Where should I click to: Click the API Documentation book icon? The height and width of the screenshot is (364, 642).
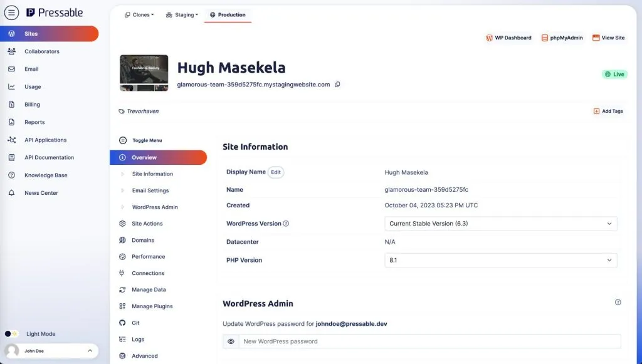(x=11, y=157)
